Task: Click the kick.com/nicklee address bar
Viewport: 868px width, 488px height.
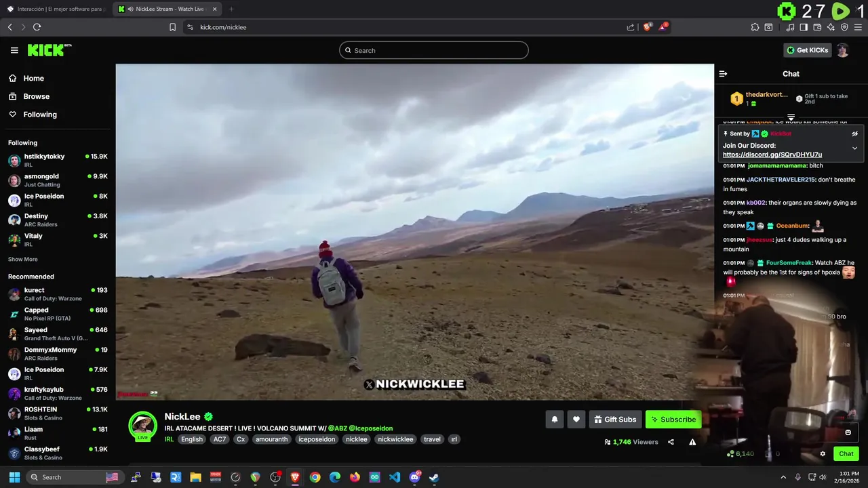Action: [407, 27]
